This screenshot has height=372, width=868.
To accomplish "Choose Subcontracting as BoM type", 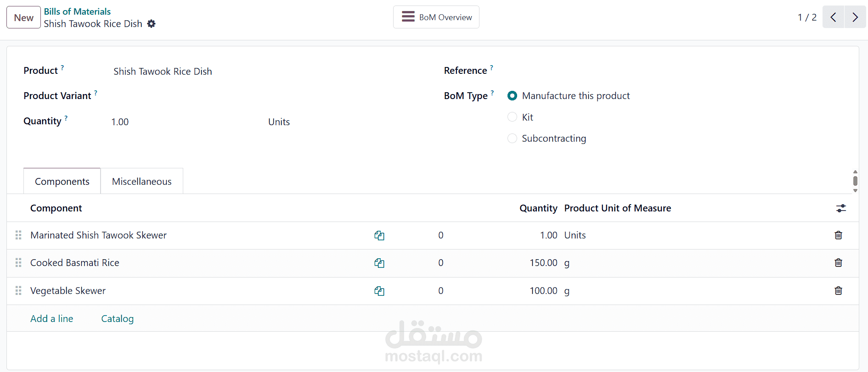I will [x=513, y=139].
